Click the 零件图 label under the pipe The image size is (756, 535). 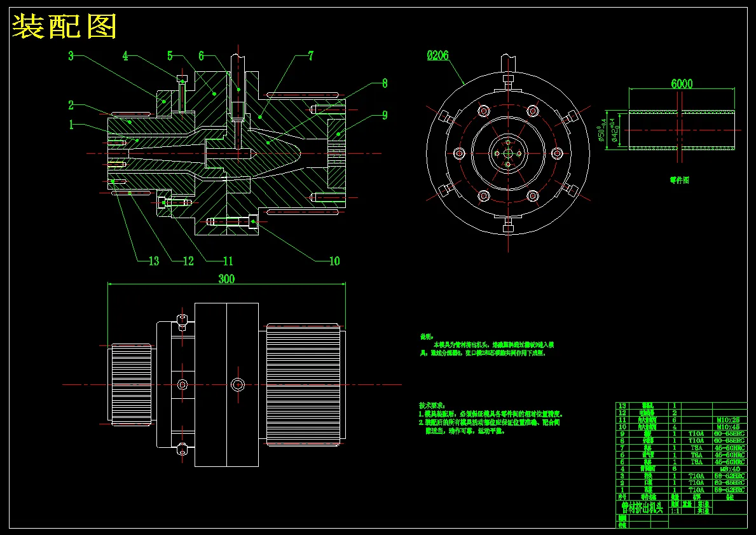[679, 180]
